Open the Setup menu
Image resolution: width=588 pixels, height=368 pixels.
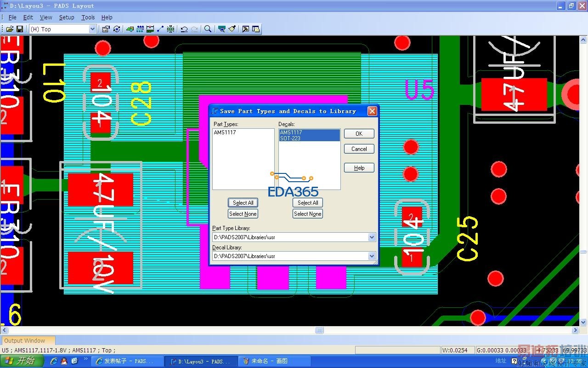67,17
